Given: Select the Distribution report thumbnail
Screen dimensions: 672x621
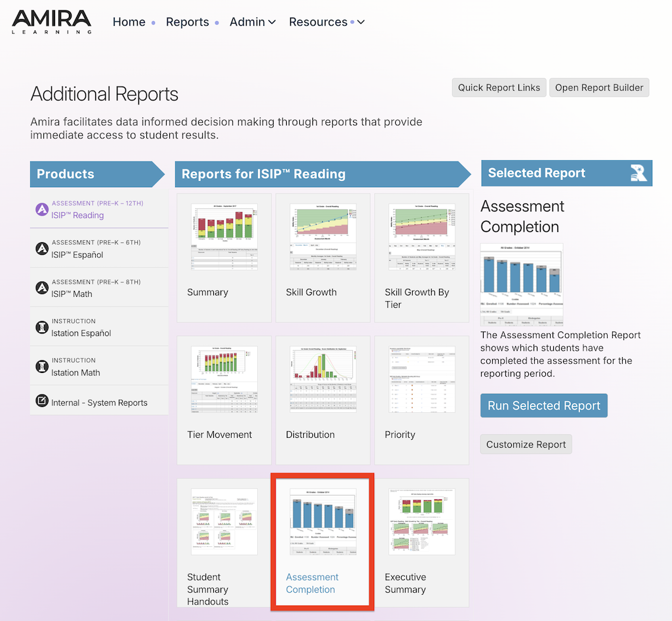Looking at the screenshot, I should (323, 379).
